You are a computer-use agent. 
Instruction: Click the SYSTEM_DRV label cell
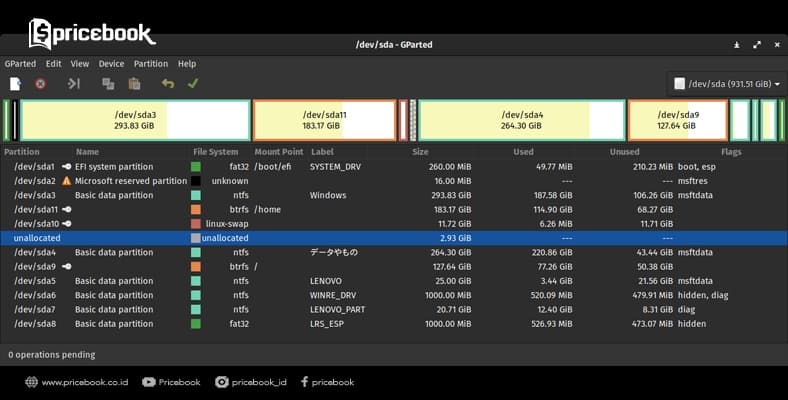click(335, 167)
